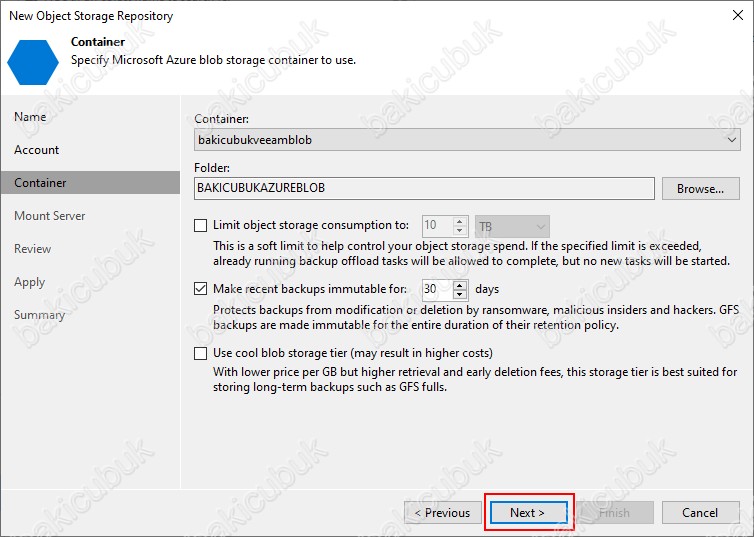Image resolution: width=754 pixels, height=537 pixels.
Task: Enable Limit object storage consumption checkbox
Action: (201, 226)
